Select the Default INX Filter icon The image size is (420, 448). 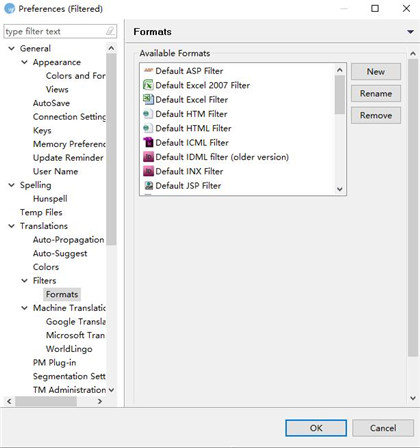[x=148, y=171]
